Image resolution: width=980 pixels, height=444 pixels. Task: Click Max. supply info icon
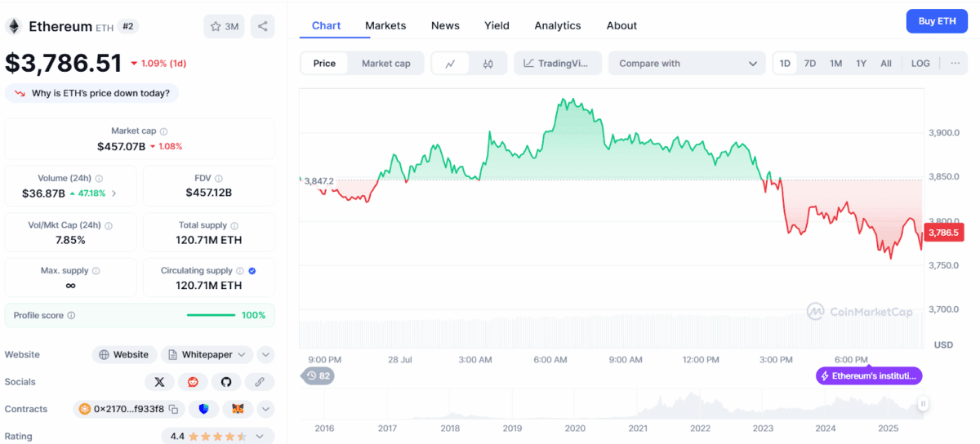point(96,271)
